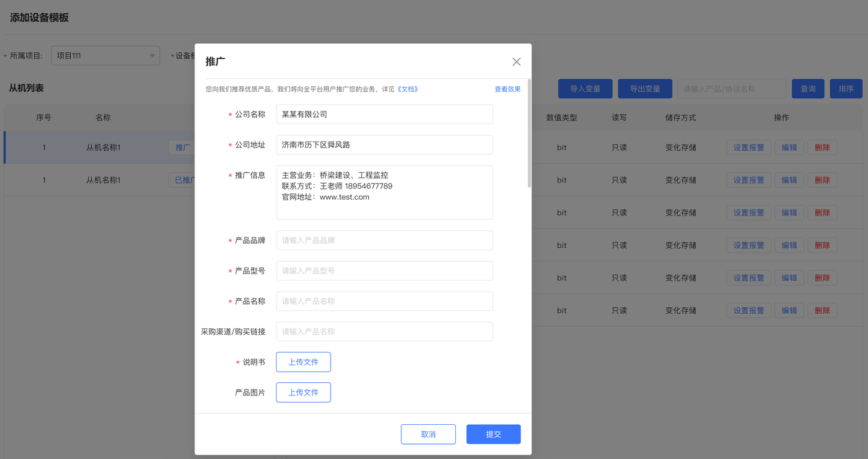Click the 公司地址 input field
The width and height of the screenshot is (868, 459).
click(385, 145)
